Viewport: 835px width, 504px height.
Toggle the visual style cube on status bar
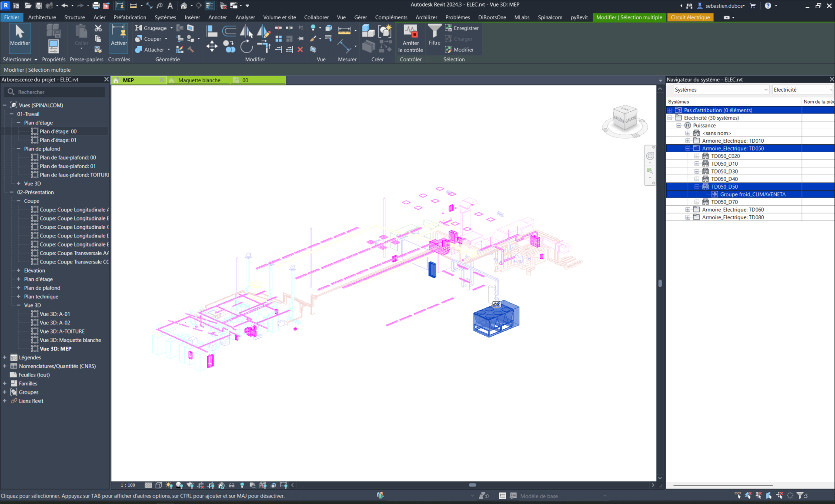158,485
